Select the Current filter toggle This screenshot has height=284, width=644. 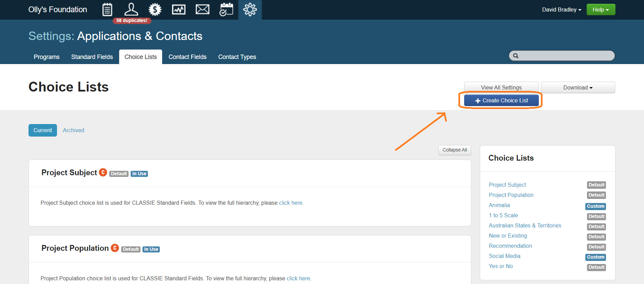tap(43, 130)
